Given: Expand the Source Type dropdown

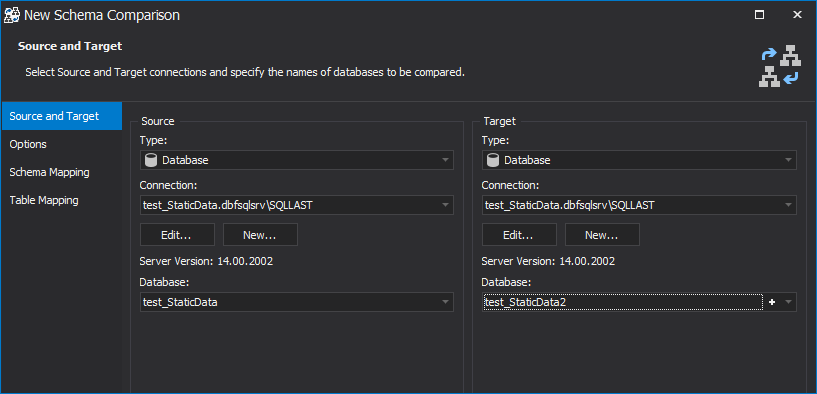Looking at the screenshot, I should pos(445,160).
